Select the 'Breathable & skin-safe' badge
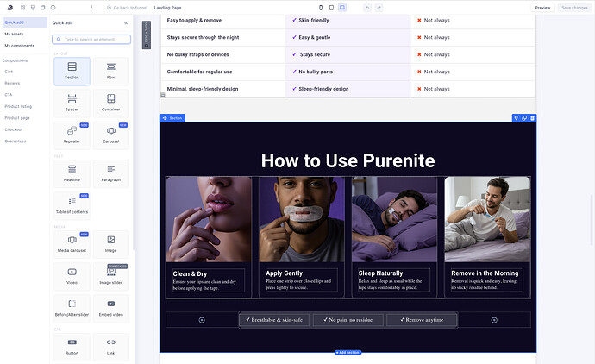Screen dimensions: 595x364 click(274, 320)
